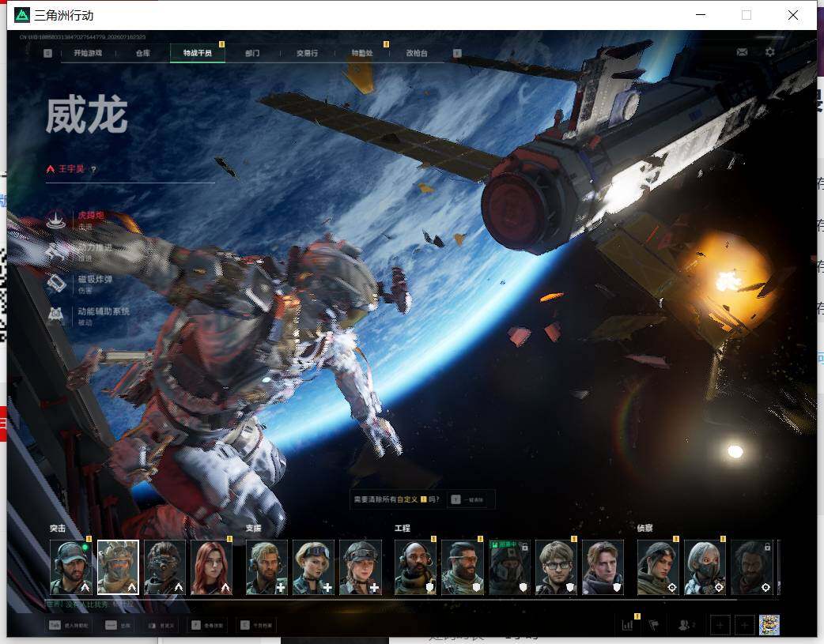
Task: Click the question mark beside 王宇昊
Action: click(x=93, y=169)
